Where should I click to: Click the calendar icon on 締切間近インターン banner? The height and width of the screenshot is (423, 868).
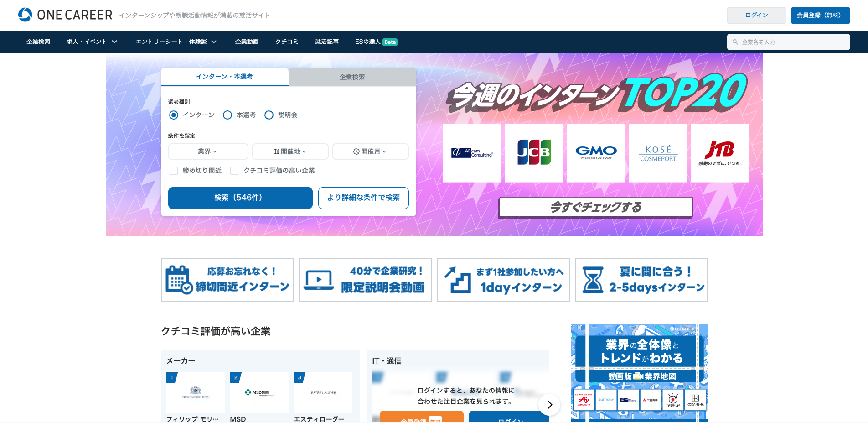point(179,280)
